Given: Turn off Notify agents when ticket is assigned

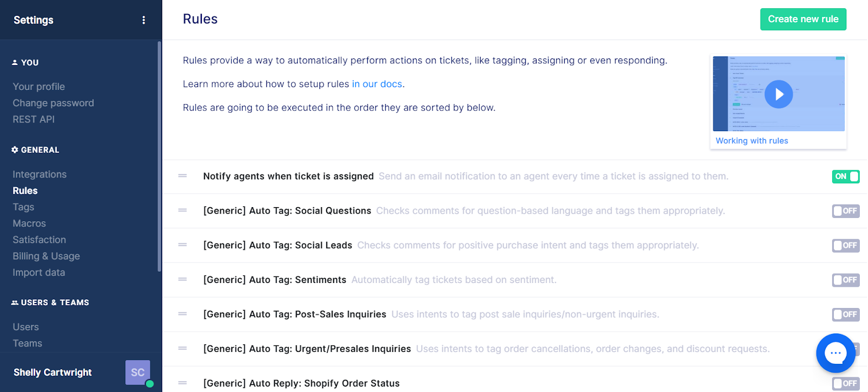Looking at the screenshot, I should click(846, 176).
